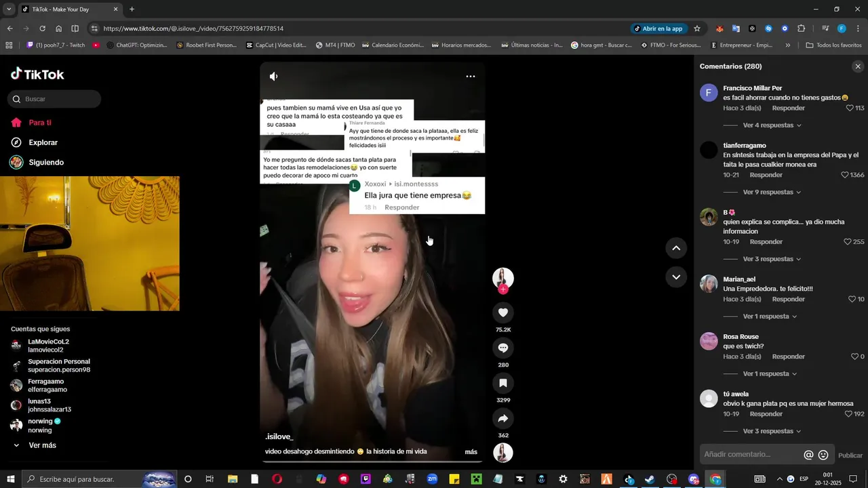Expand 'Ver 4 respuestas' replies
Image resolution: width=868 pixels, height=488 pixels.
click(772, 125)
